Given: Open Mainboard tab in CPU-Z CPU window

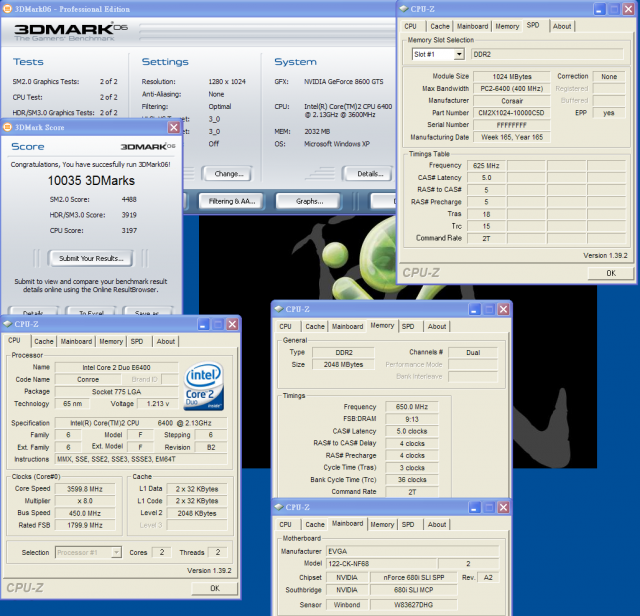Looking at the screenshot, I should click(x=76, y=341).
